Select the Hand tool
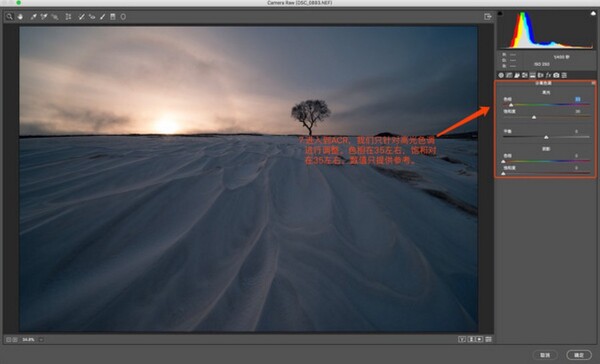The width and height of the screenshot is (600, 364). [20, 16]
